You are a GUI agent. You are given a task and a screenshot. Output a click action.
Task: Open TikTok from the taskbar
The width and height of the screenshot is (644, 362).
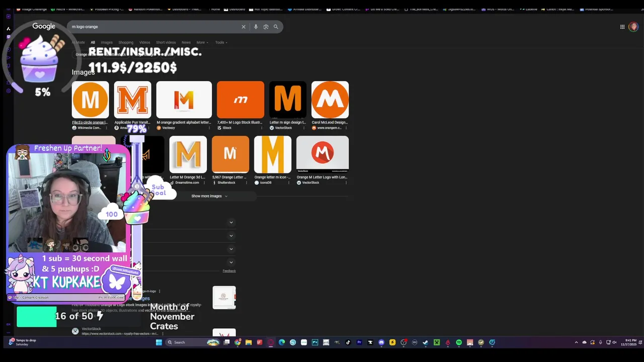click(x=348, y=342)
